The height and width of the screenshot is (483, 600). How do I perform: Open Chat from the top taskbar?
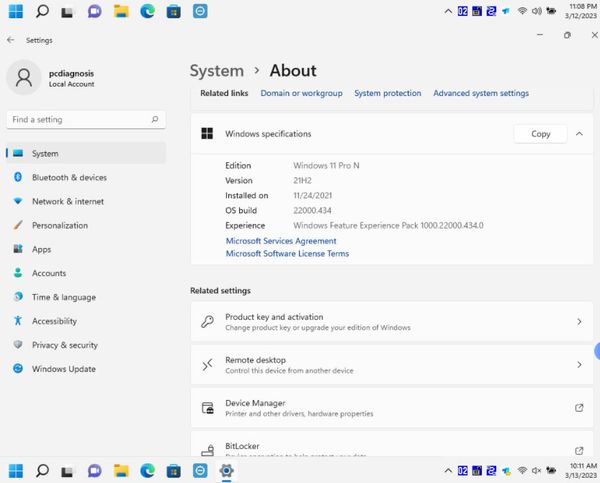coord(95,11)
